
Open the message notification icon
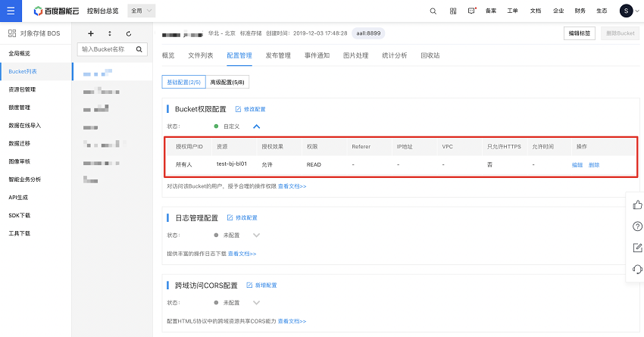(x=471, y=11)
